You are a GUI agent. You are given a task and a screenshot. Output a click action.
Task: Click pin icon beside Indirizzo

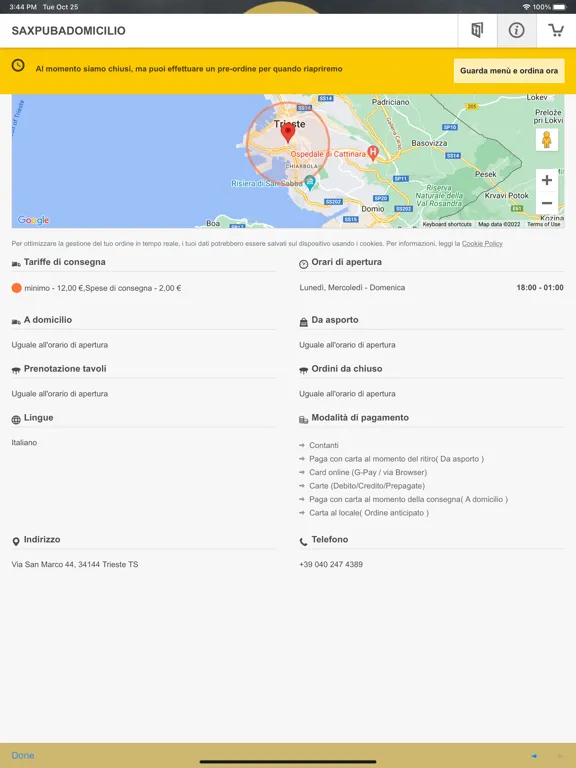[x=16, y=541]
